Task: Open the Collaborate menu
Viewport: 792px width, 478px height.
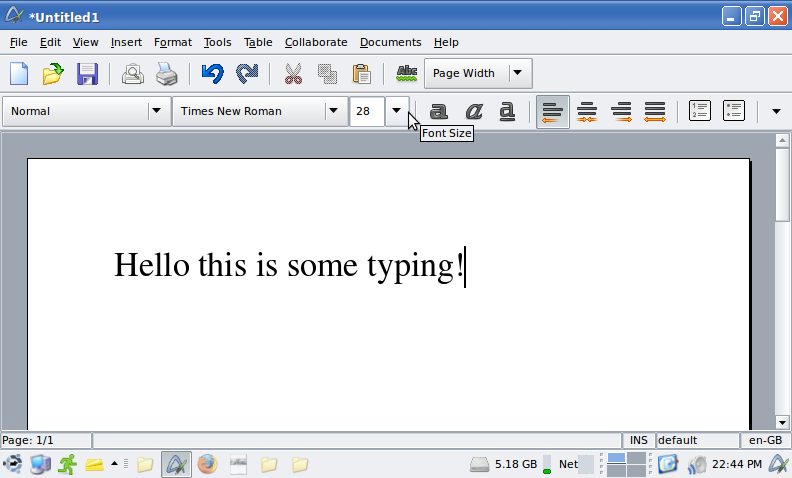Action: [x=316, y=42]
